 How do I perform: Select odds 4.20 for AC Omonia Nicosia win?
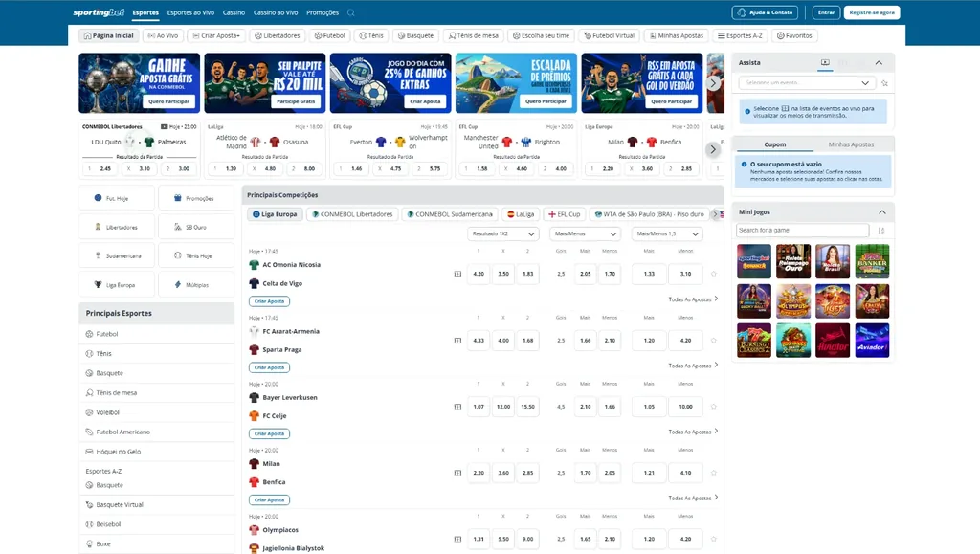point(479,274)
